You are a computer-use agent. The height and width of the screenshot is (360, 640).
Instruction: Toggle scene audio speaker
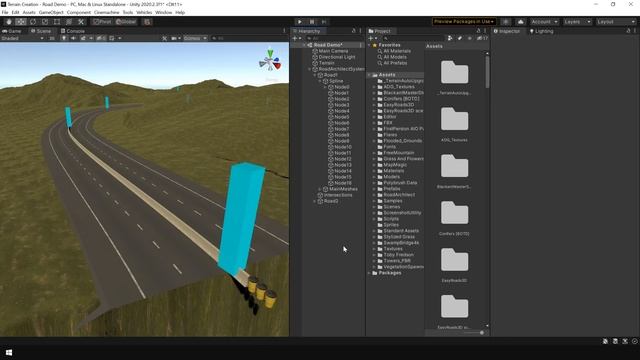(73, 38)
